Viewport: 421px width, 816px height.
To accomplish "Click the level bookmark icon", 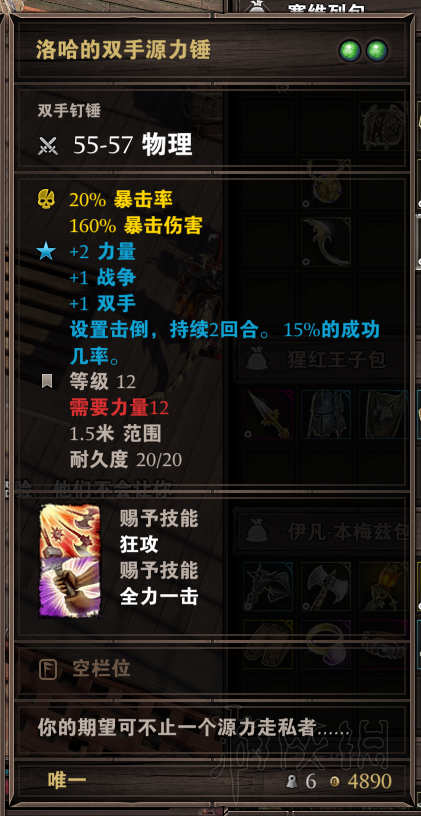I will [x=47, y=382].
